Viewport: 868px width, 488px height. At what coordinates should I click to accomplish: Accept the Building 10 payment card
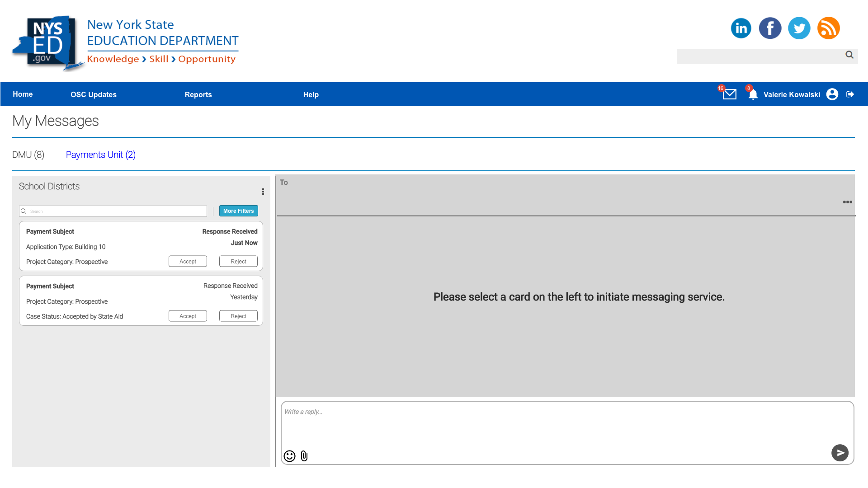[188, 261]
